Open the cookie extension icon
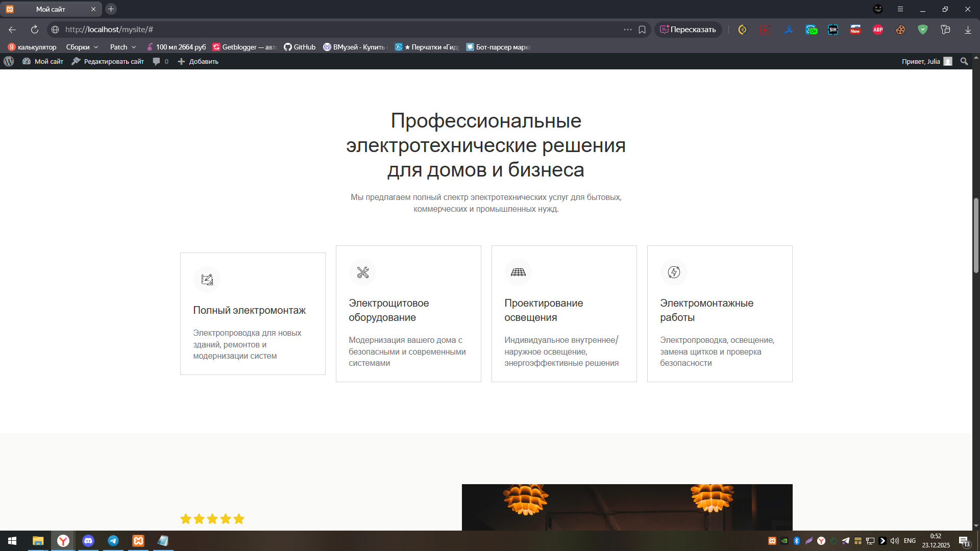 [x=900, y=30]
